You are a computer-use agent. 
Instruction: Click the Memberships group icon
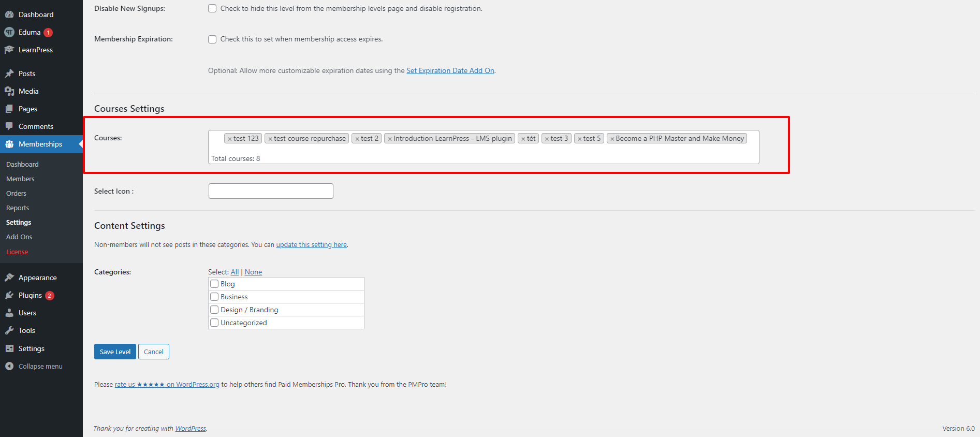tap(9, 144)
